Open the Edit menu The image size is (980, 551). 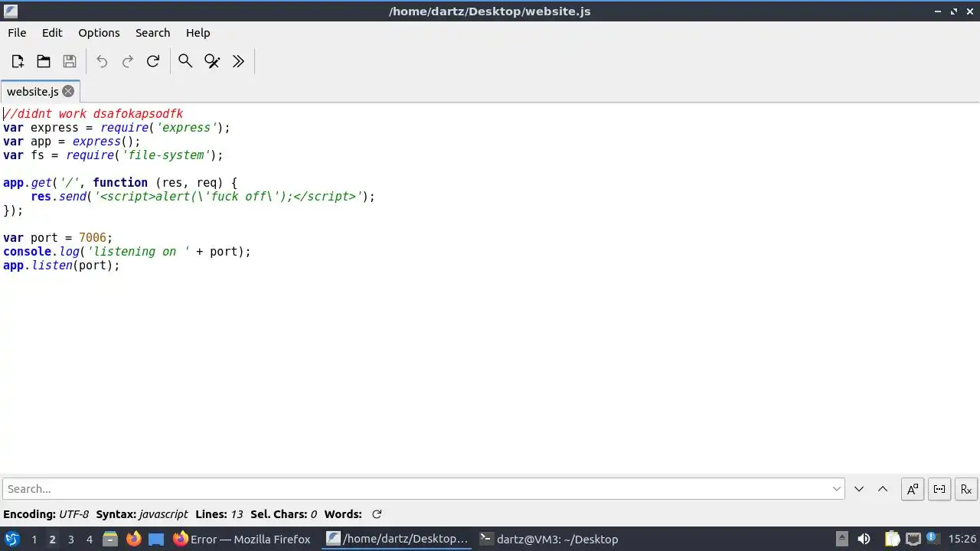[x=52, y=33]
